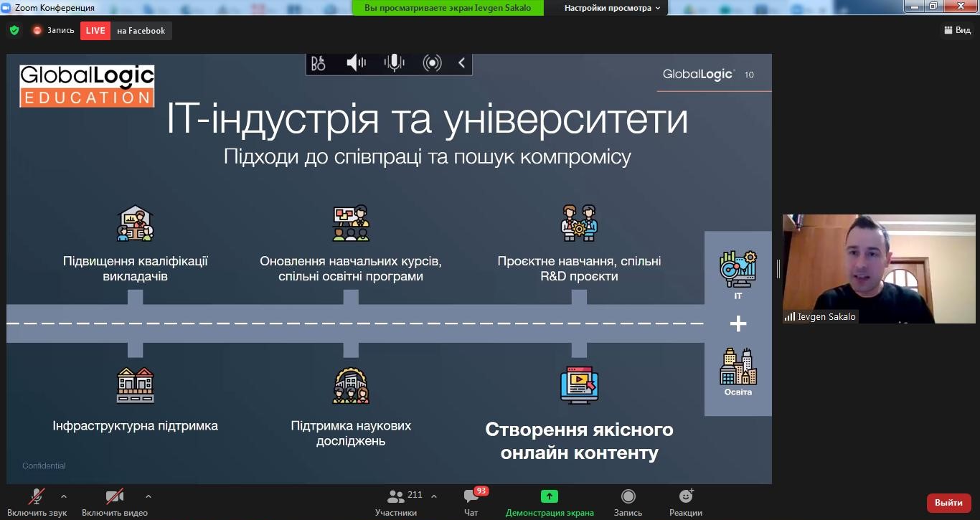Click the broadcast signal icon in floating toolbar
This screenshot has height=520, width=980.
[432, 63]
